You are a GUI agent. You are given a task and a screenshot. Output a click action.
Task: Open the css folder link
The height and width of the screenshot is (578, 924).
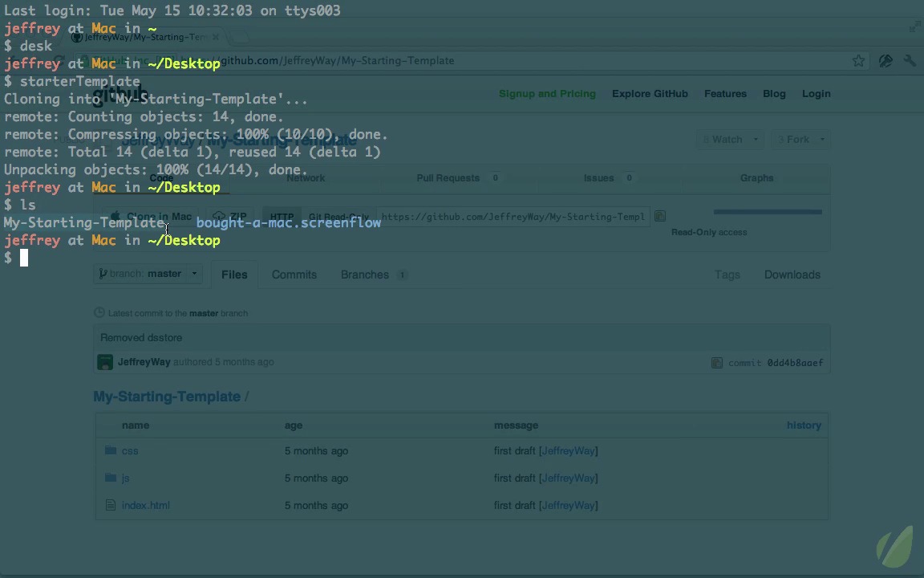tap(130, 450)
